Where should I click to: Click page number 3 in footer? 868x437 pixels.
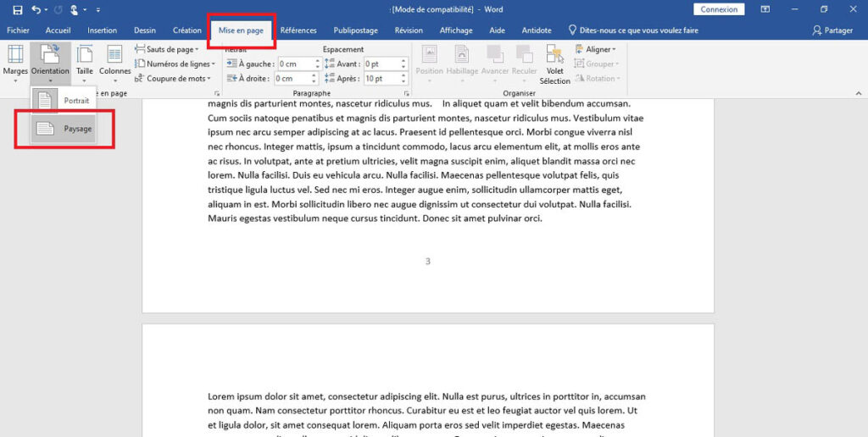[427, 261]
